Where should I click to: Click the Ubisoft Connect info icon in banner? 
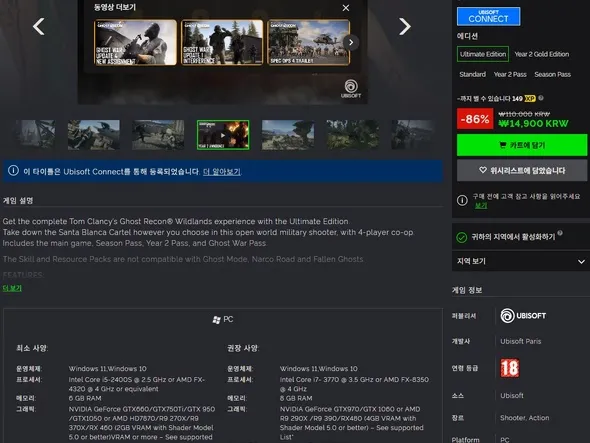[13, 171]
